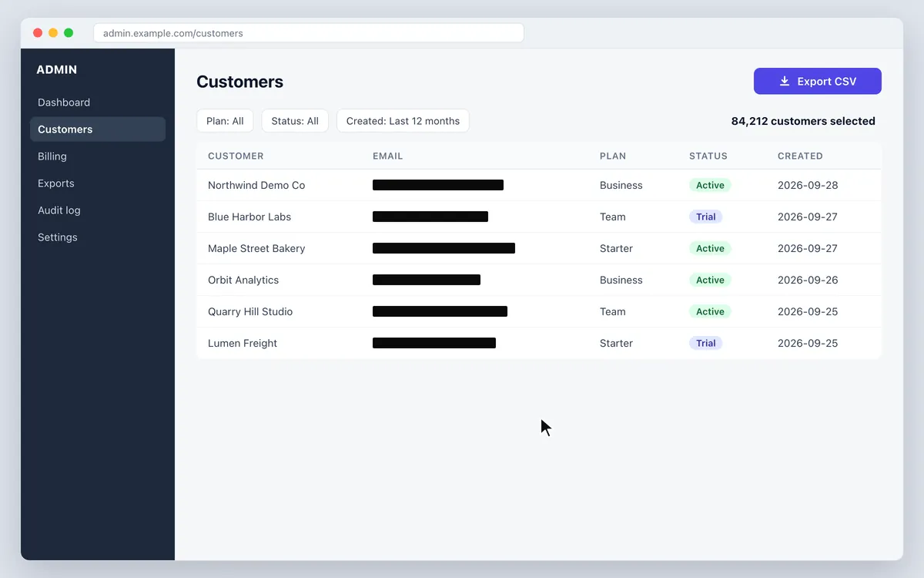Click the browser address bar
The image size is (924, 578).
pyautogui.click(x=309, y=33)
